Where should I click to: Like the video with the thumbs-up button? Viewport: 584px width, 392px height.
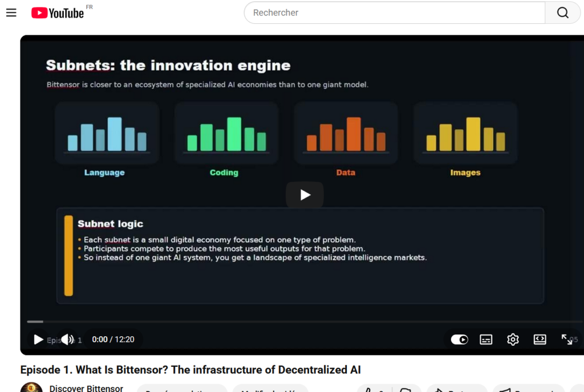coord(370,389)
